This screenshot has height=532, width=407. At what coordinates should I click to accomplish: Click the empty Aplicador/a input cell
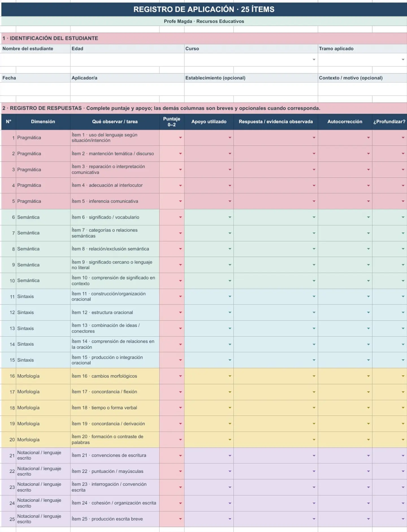point(127,89)
